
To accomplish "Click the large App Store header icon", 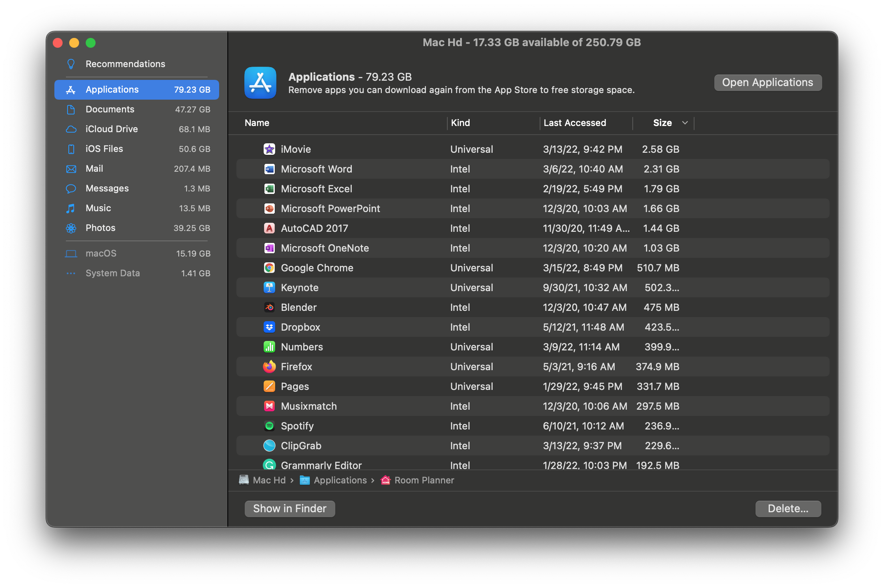I will coord(260,83).
